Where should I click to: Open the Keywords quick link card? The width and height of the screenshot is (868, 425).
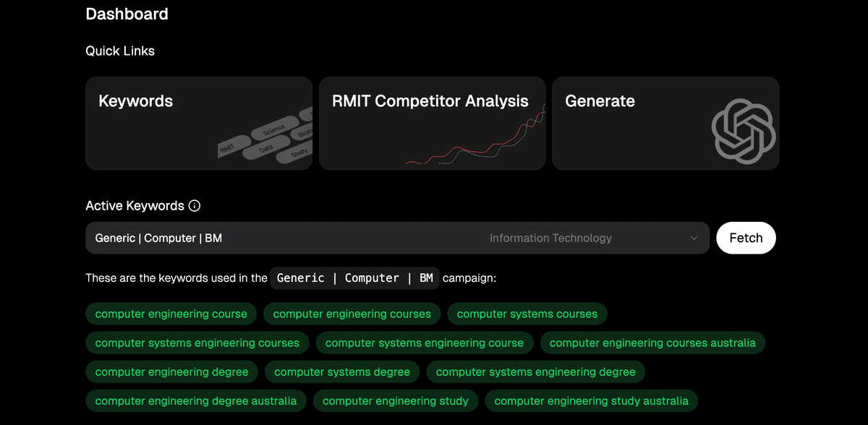tap(199, 124)
